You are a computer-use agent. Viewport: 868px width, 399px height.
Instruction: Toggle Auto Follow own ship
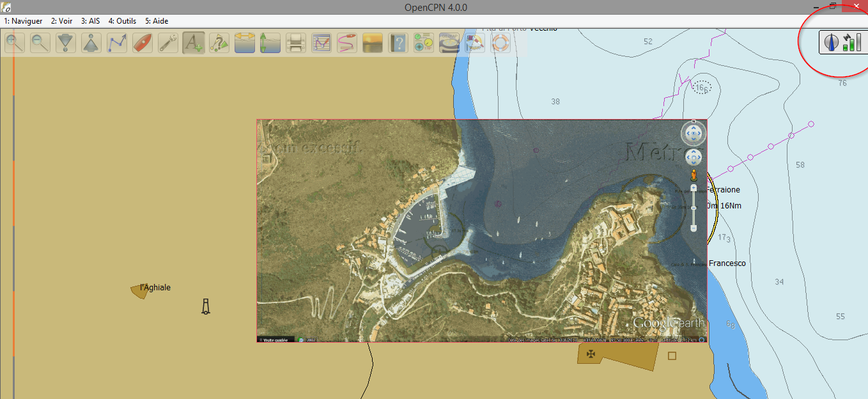(x=143, y=43)
